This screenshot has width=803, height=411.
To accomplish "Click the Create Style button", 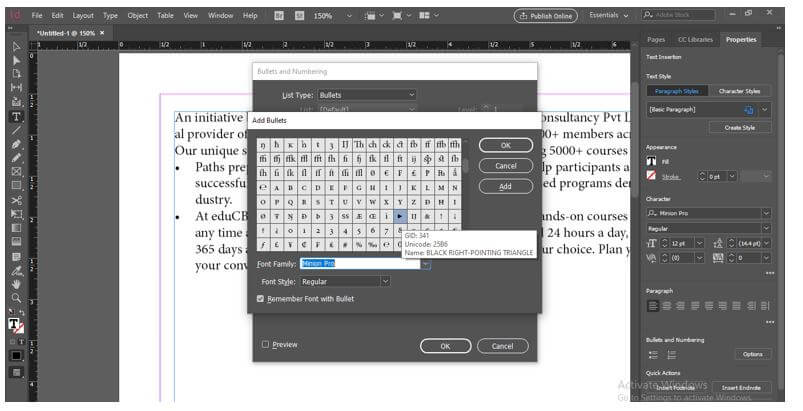I will tap(739, 128).
